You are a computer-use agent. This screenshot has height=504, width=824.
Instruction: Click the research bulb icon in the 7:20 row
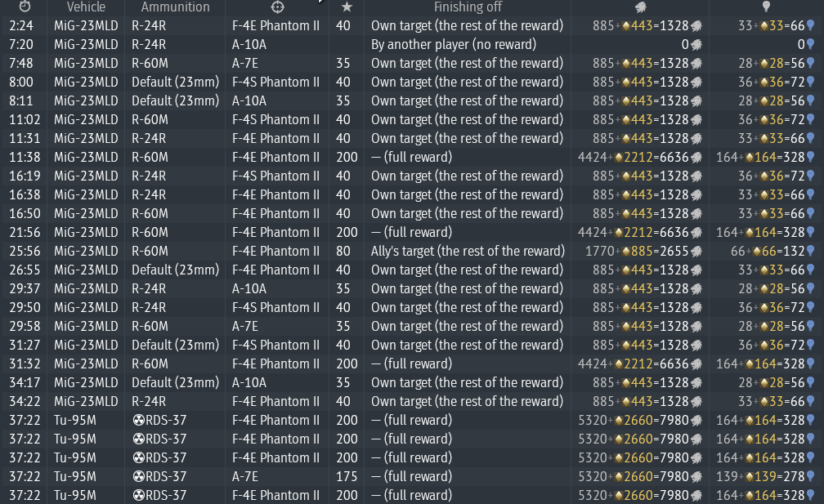[x=811, y=45]
